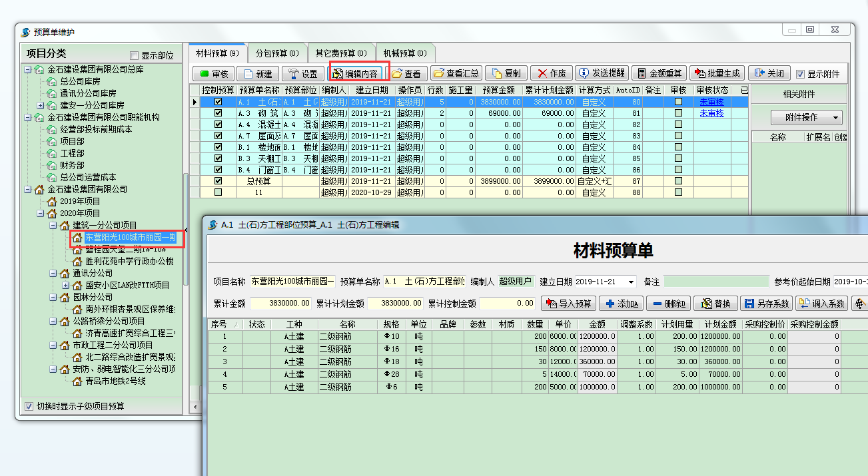
Task: Open 查看汇总 (view summary)
Action: (456, 74)
